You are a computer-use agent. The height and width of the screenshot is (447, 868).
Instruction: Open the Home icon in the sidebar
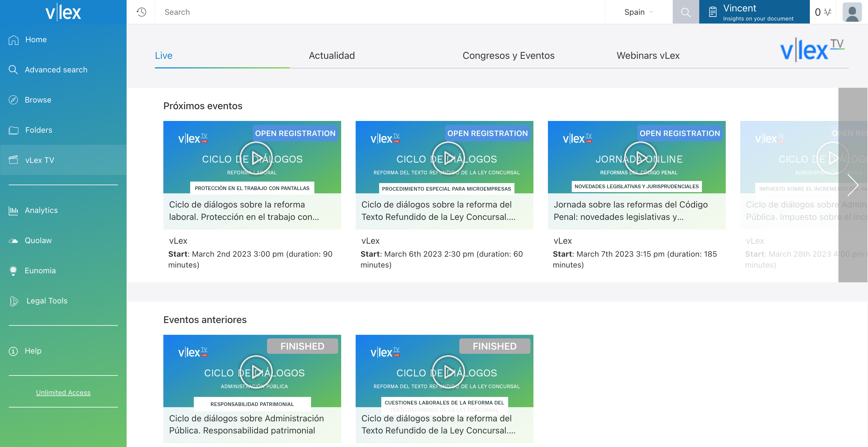[x=14, y=40]
